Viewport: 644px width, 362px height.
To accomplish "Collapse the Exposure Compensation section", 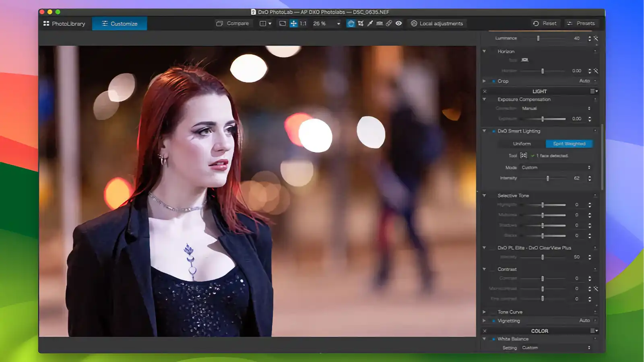I will tap(485, 99).
